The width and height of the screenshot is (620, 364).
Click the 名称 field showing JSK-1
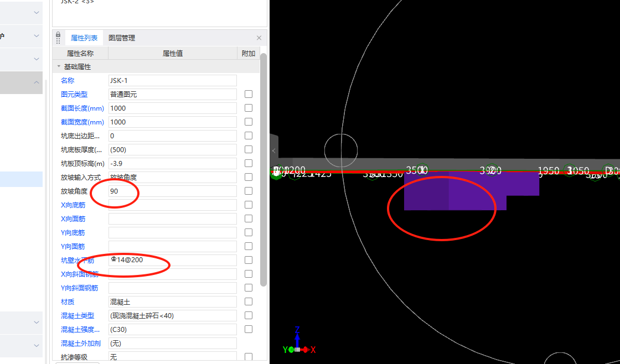172,81
